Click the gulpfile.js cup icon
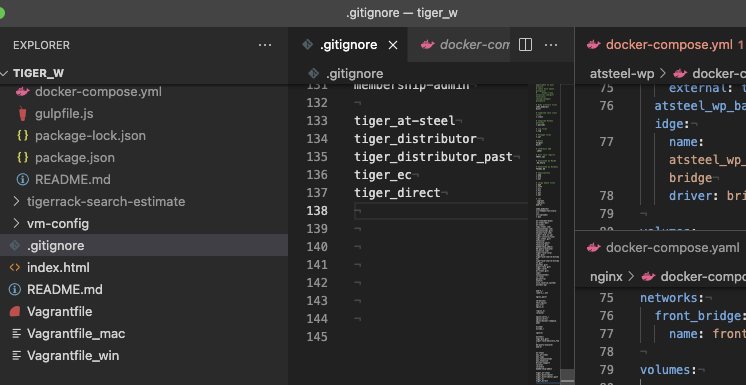The height and width of the screenshot is (385, 746). pyautogui.click(x=22, y=114)
